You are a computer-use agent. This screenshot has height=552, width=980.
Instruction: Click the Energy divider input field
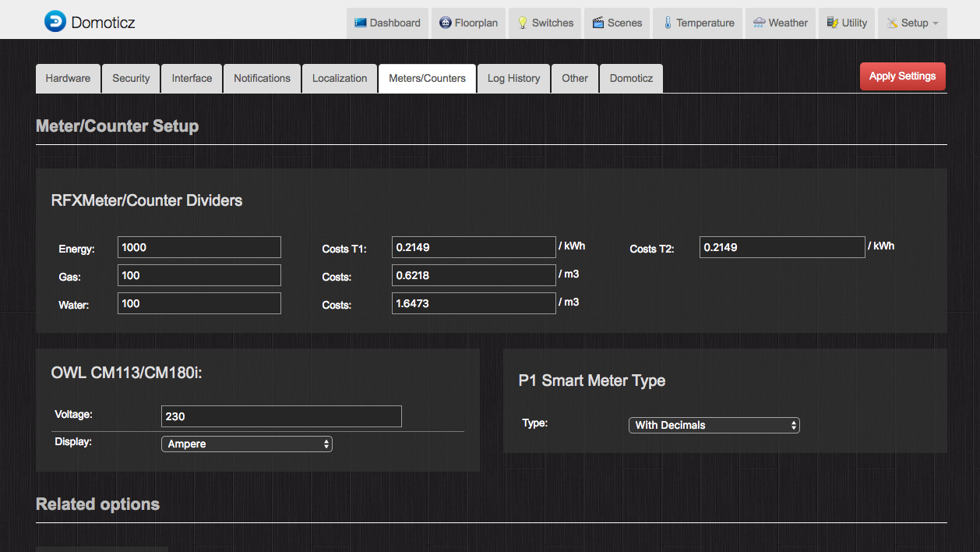coord(199,247)
